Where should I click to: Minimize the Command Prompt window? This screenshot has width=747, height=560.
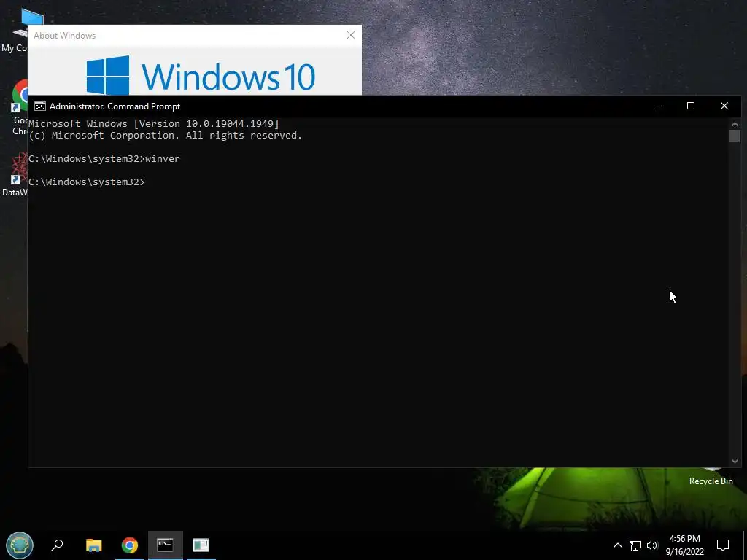point(658,106)
